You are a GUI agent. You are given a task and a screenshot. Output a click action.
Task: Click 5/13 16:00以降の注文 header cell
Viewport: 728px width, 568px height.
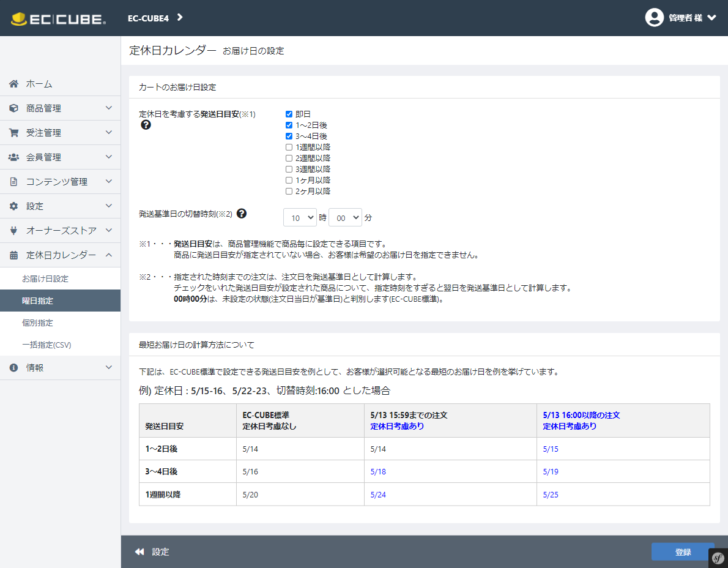click(623, 420)
